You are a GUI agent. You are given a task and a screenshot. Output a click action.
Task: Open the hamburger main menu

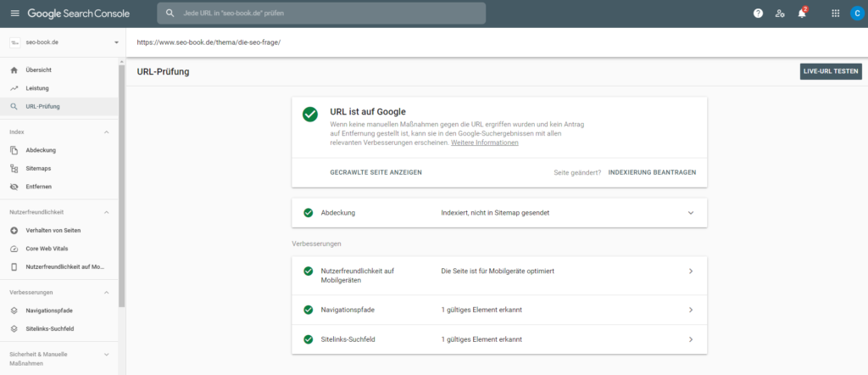pyautogui.click(x=14, y=14)
